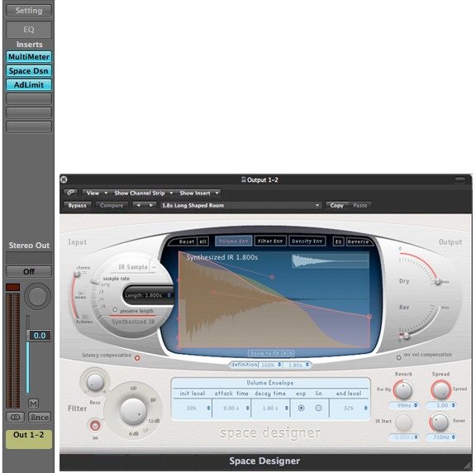Open the Space Dsn insert slot

pyautogui.click(x=29, y=71)
